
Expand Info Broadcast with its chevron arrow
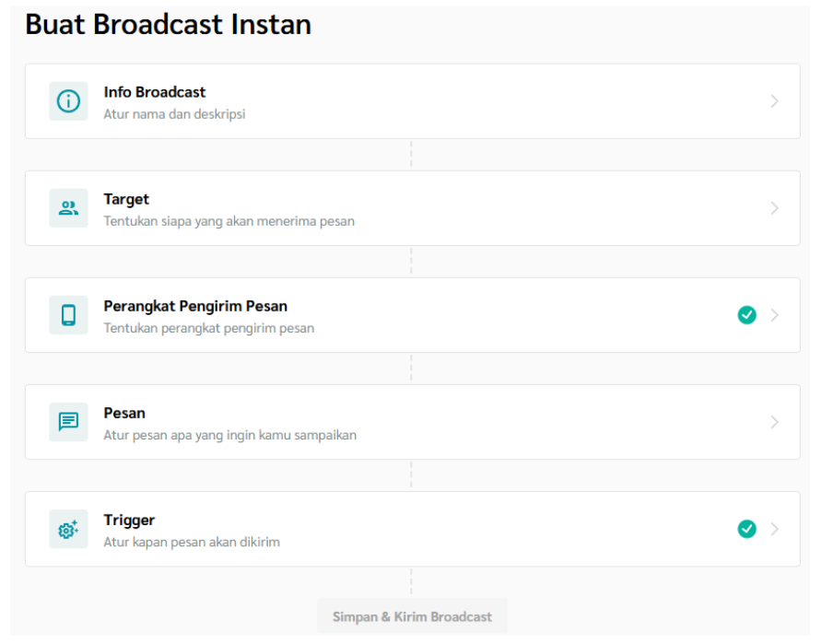coord(774,101)
